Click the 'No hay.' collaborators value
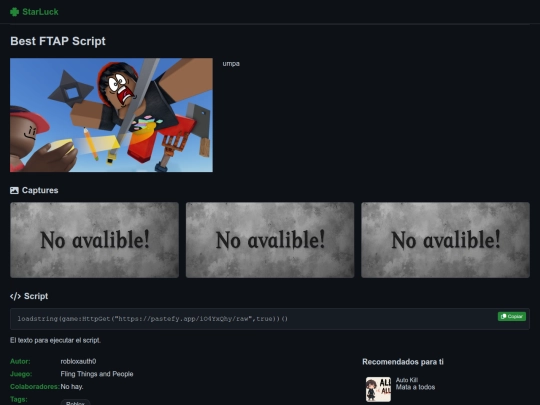Image resolution: width=540 pixels, height=405 pixels. pyautogui.click(x=72, y=387)
